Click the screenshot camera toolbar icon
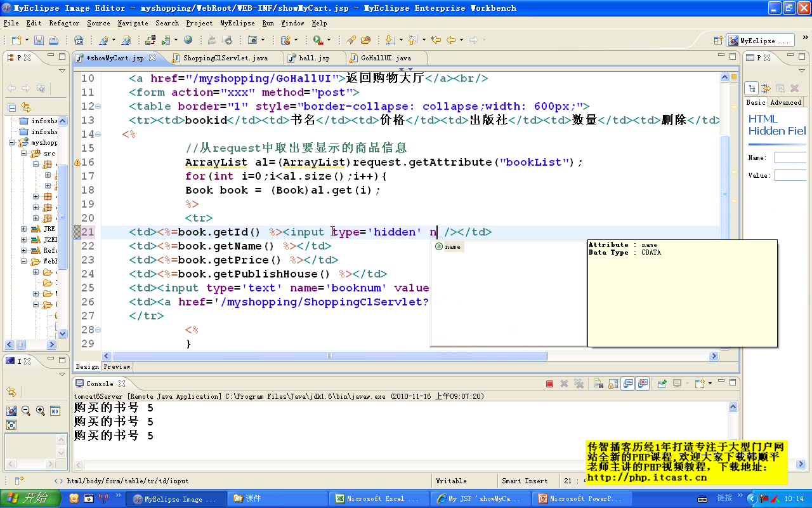 252,40
